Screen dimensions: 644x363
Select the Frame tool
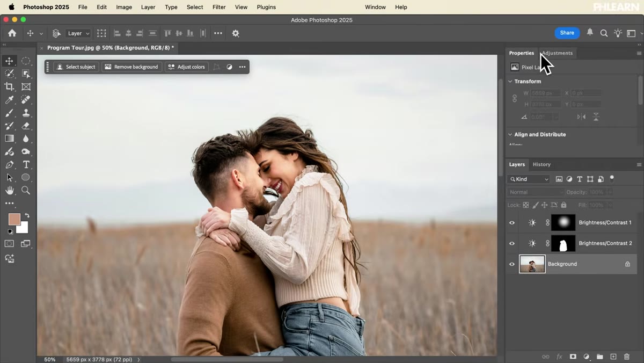pos(26,86)
